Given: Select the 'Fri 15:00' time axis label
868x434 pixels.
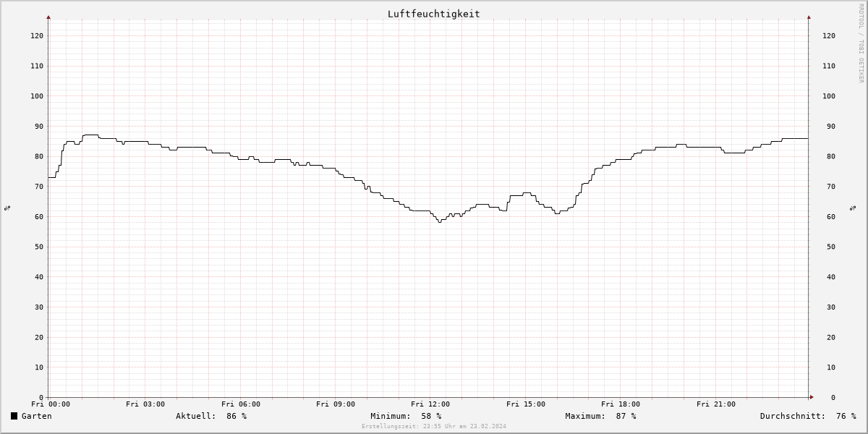Looking at the screenshot, I should tap(526, 404).
